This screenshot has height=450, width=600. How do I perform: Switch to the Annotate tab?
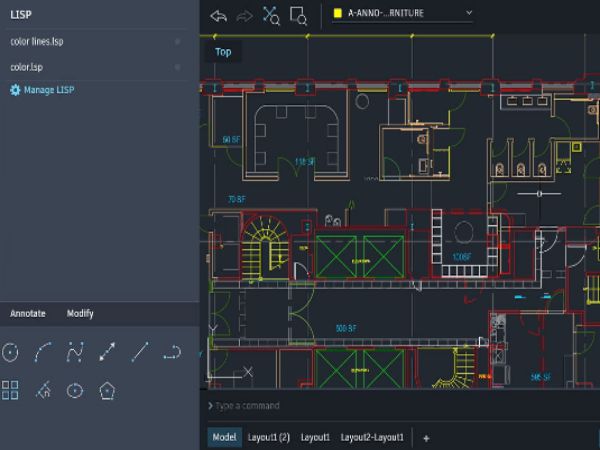(x=28, y=313)
